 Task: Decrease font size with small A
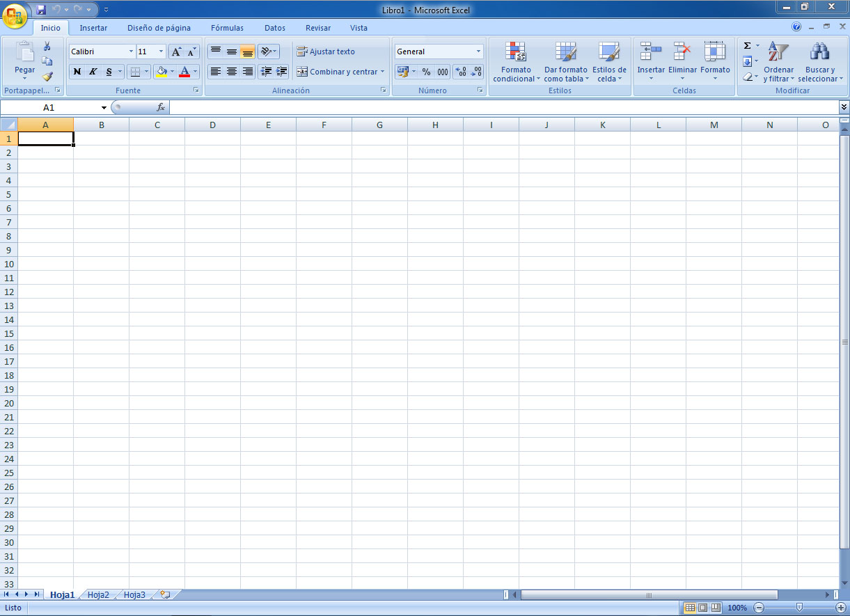[191, 52]
